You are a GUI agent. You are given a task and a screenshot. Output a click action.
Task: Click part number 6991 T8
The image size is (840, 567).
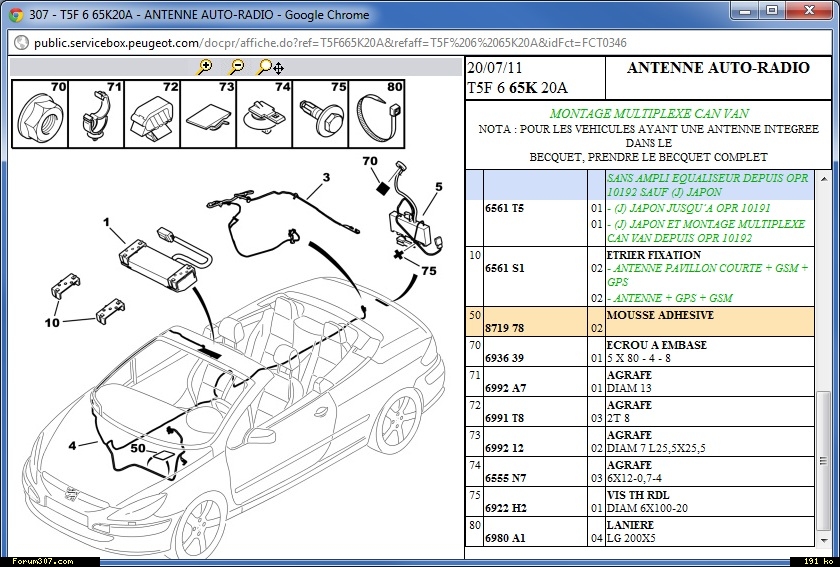(x=504, y=418)
